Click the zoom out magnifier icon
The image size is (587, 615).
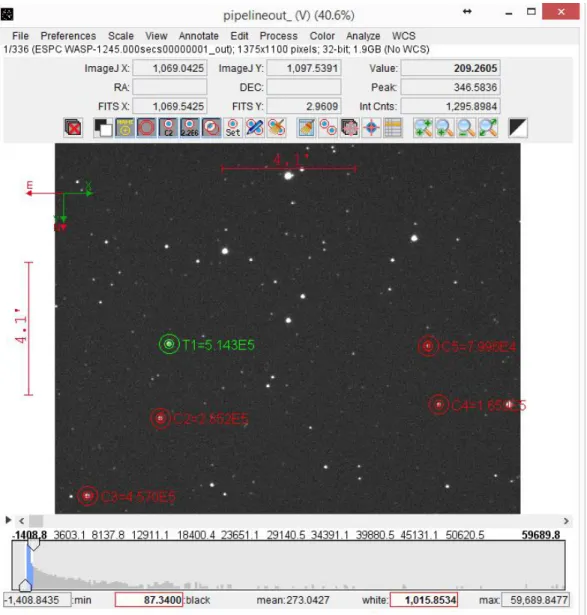point(466,127)
